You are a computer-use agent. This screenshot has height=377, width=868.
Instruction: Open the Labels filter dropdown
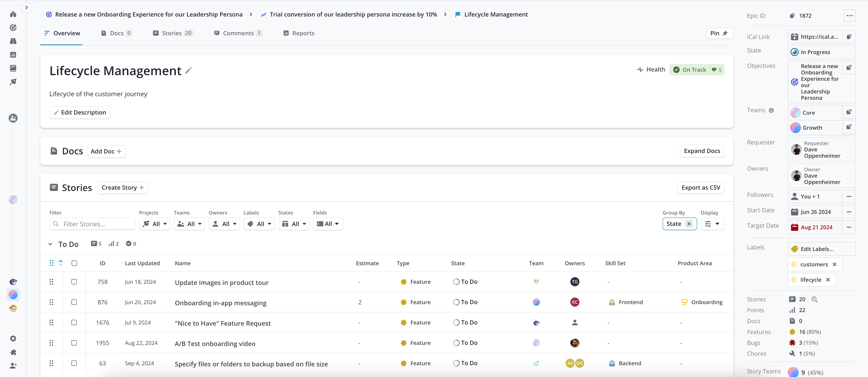(259, 224)
